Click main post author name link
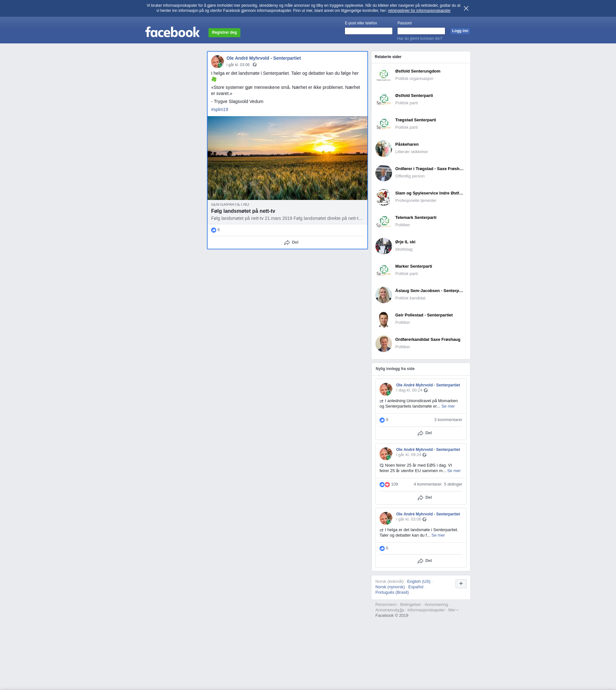Image resolution: width=616 pixels, height=690 pixels. [263, 58]
